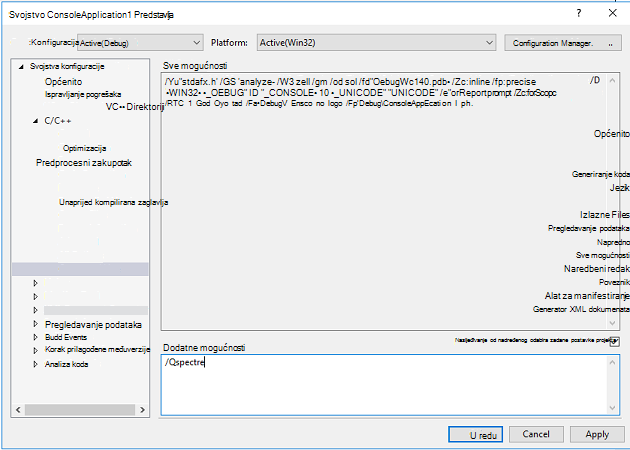Click Sve mogućnosti box scroll up arrow
Viewport: 630px width, 450px height.
(612, 80)
